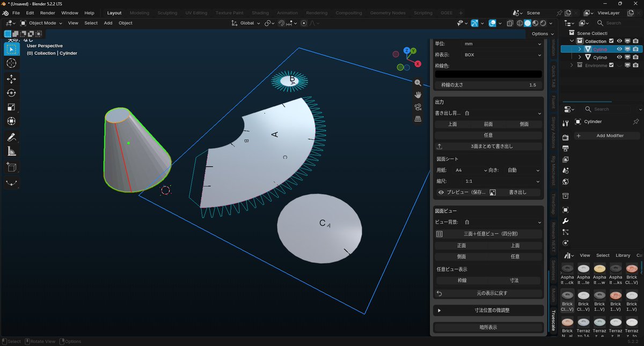644x346 pixels.
Task: Pick the Annotate pencil tool
Action: (11, 137)
